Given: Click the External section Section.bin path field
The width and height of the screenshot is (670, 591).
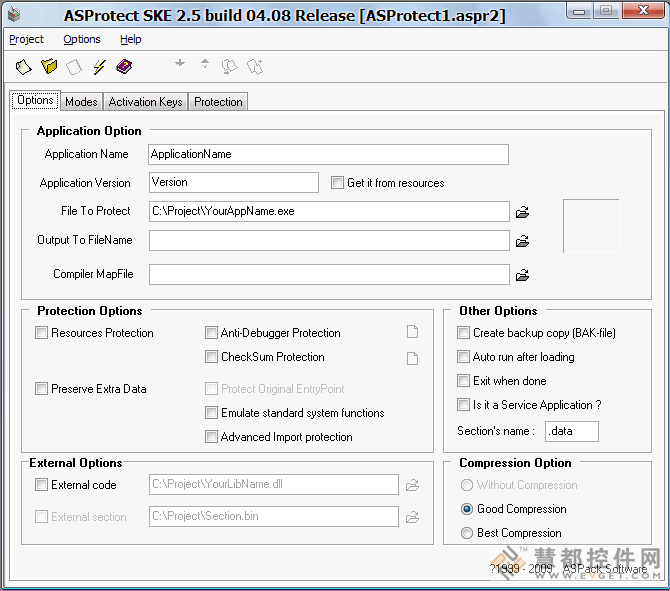Looking at the screenshot, I should coord(274,516).
